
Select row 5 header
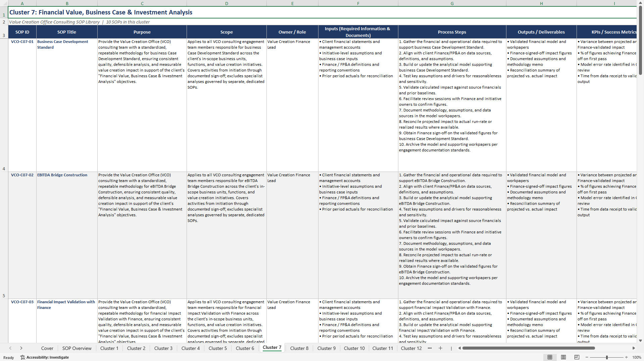tap(4, 235)
